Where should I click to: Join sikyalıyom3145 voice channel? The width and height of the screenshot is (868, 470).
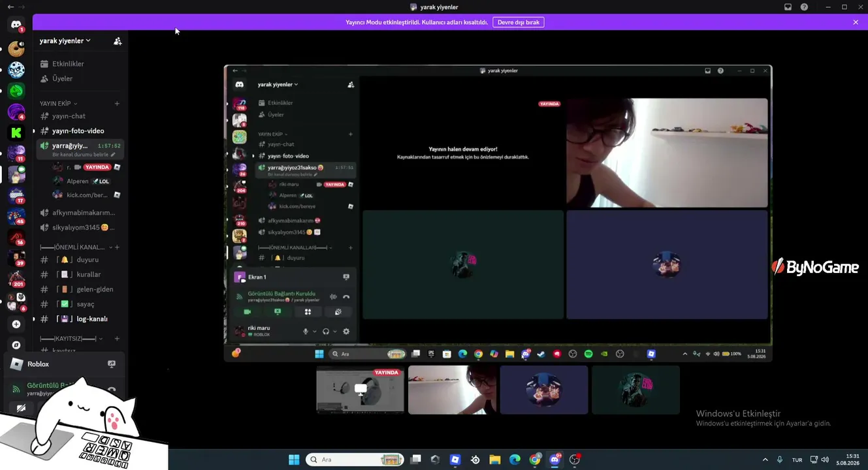click(x=80, y=228)
